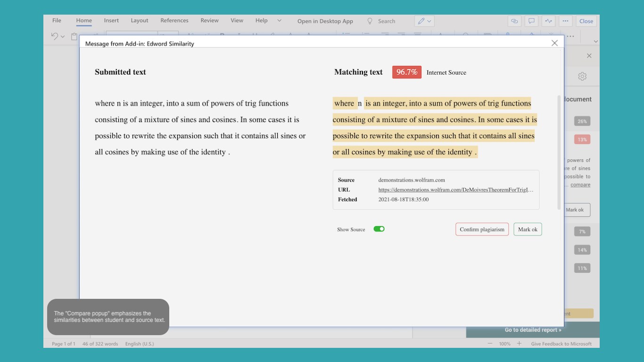Open the Editing mode pencil dropdown
Screen dimensions: 644x362
click(x=424, y=21)
